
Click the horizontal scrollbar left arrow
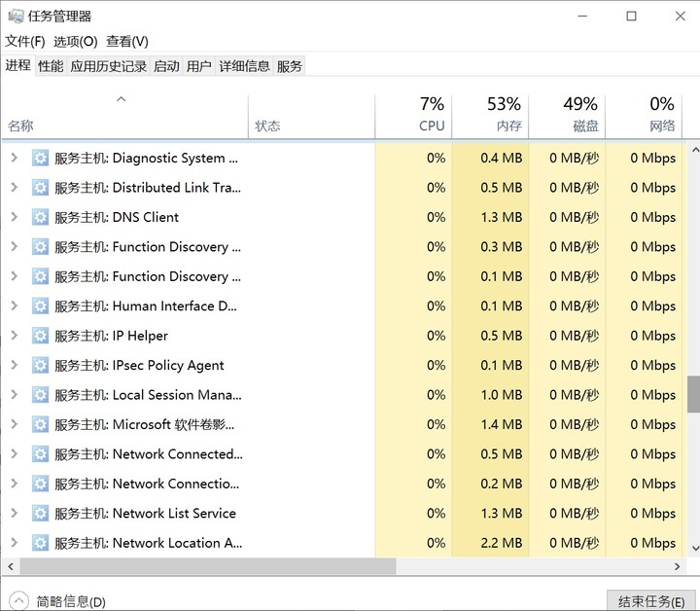11,566
